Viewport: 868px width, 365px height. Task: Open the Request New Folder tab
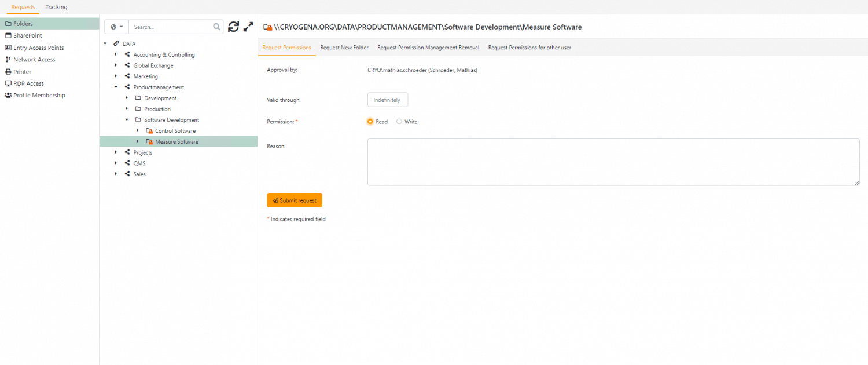(344, 48)
